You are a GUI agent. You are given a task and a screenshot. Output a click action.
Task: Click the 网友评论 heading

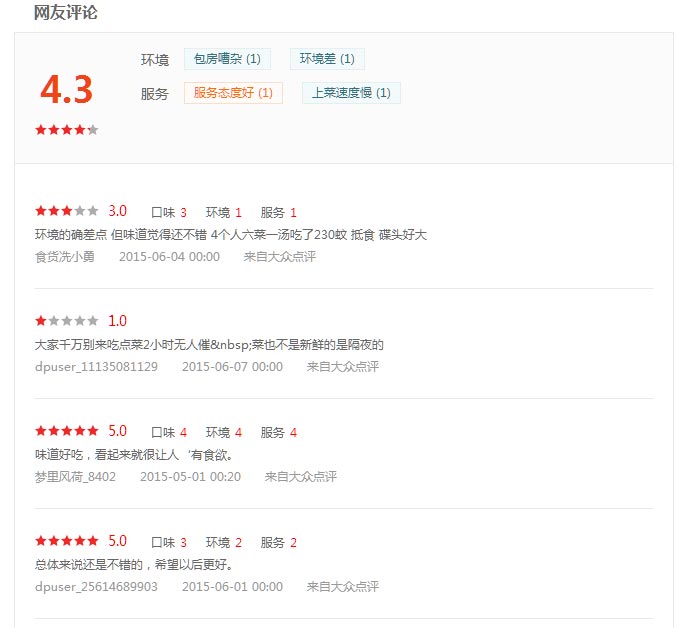[66, 12]
